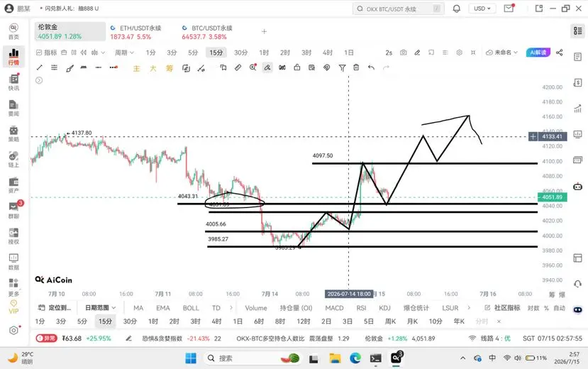
Task: Click the 4133.41 crosshair price label plus
Action: click(x=533, y=136)
